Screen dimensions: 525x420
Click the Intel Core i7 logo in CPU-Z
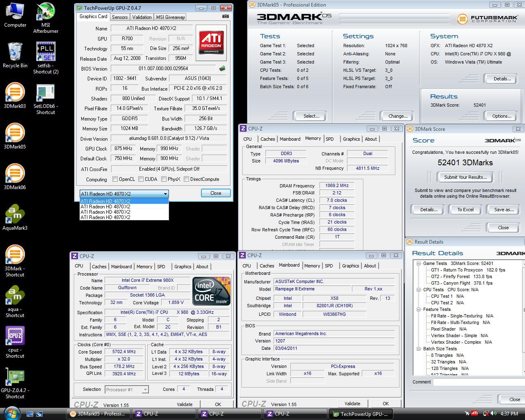[211, 291]
